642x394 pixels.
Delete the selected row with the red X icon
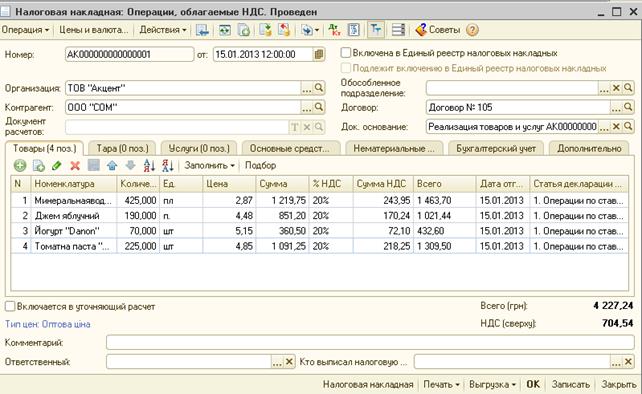pyautogui.click(x=75, y=165)
